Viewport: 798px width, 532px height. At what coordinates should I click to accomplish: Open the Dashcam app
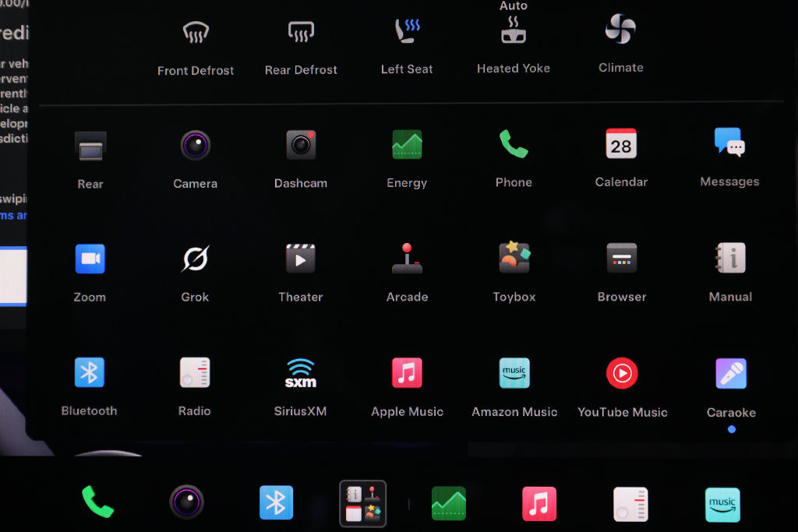[x=301, y=145]
